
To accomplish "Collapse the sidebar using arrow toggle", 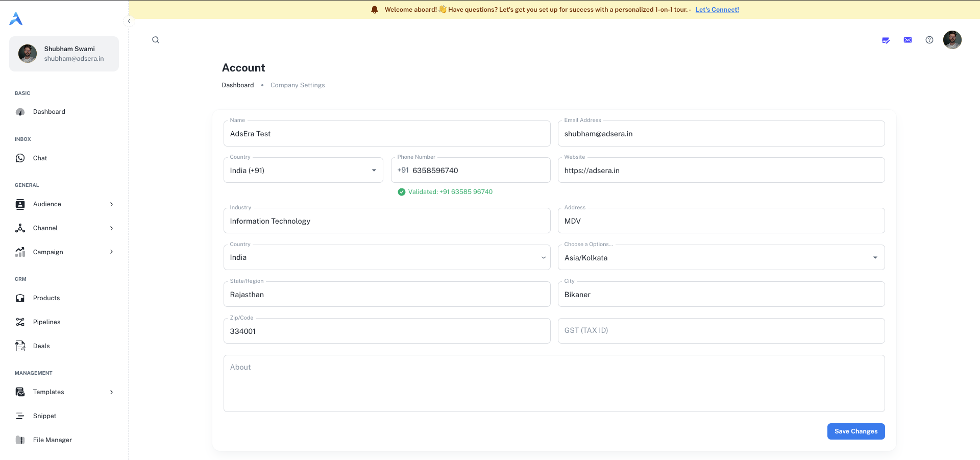I will coord(129,21).
